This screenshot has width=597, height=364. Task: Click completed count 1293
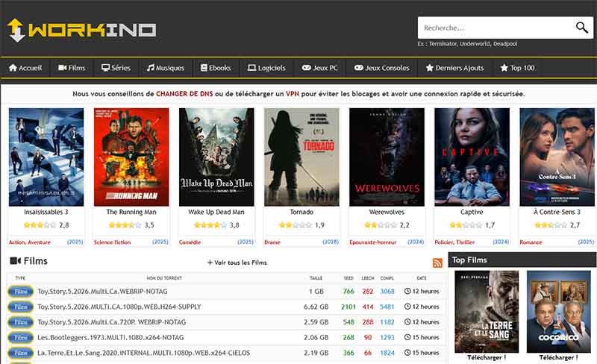click(x=387, y=337)
